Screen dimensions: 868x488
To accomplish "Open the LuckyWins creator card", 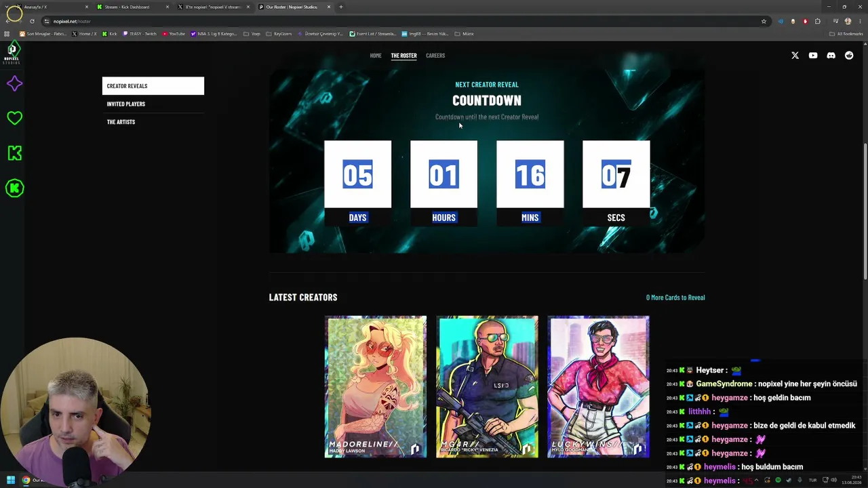I will [598, 387].
